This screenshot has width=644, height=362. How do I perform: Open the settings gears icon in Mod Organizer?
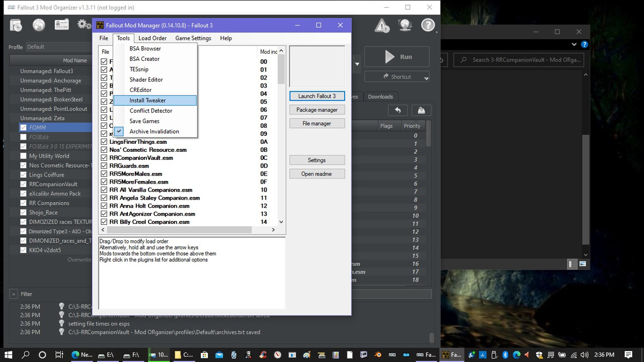tap(84, 25)
